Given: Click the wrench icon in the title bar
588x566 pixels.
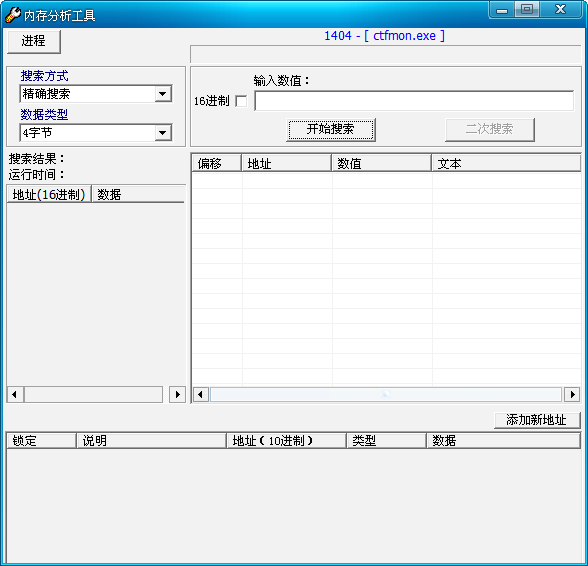Looking at the screenshot, I should tap(13, 15).
